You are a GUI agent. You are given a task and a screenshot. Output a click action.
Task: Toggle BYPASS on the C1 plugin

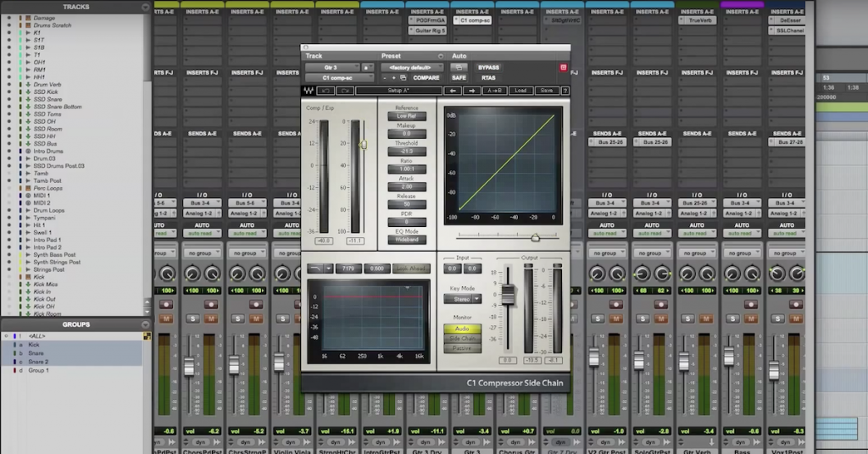pyautogui.click(x=488, y=68)
